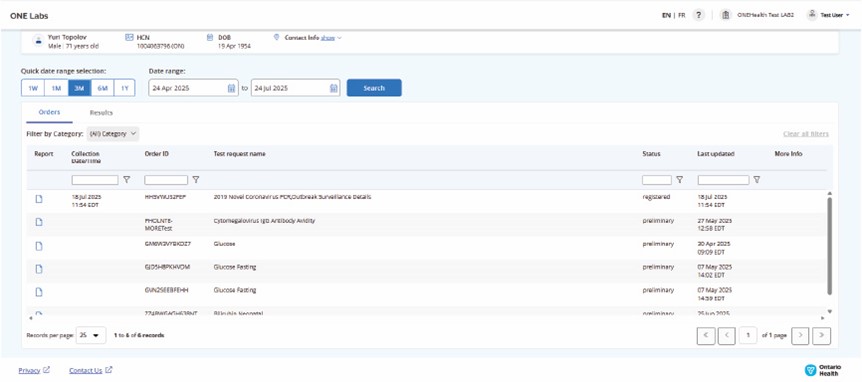Viewport: 862px width, 382px height.
Task: Open the Status filter funnel icon
Action: 679,180
